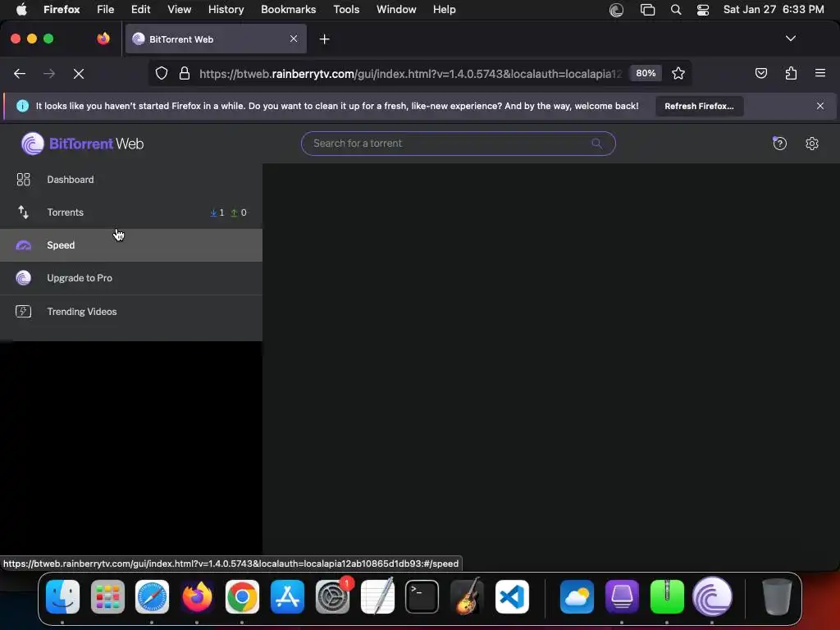This screenshot has height=630, width=840.
Task: Open Visual Studio Code from Dock
Action: coord(512,597)
